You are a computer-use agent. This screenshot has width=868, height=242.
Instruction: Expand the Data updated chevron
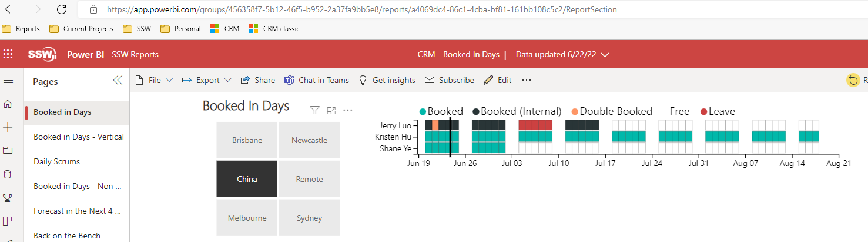tap(605, 55)
